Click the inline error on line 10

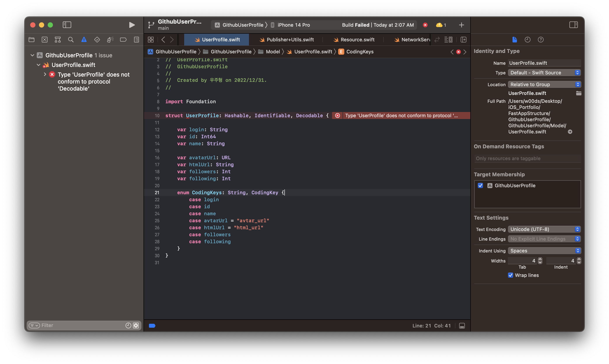tap(401, 115)
